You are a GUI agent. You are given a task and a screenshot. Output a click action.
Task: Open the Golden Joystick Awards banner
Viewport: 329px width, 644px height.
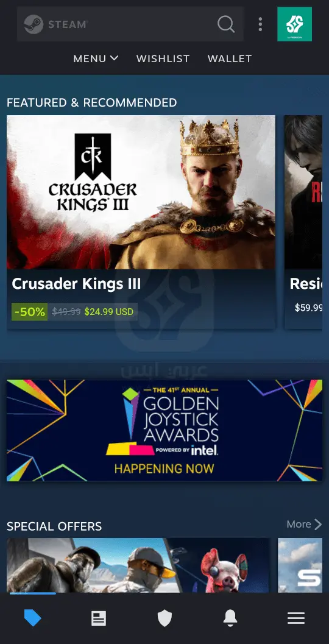[x=164, y=430]
